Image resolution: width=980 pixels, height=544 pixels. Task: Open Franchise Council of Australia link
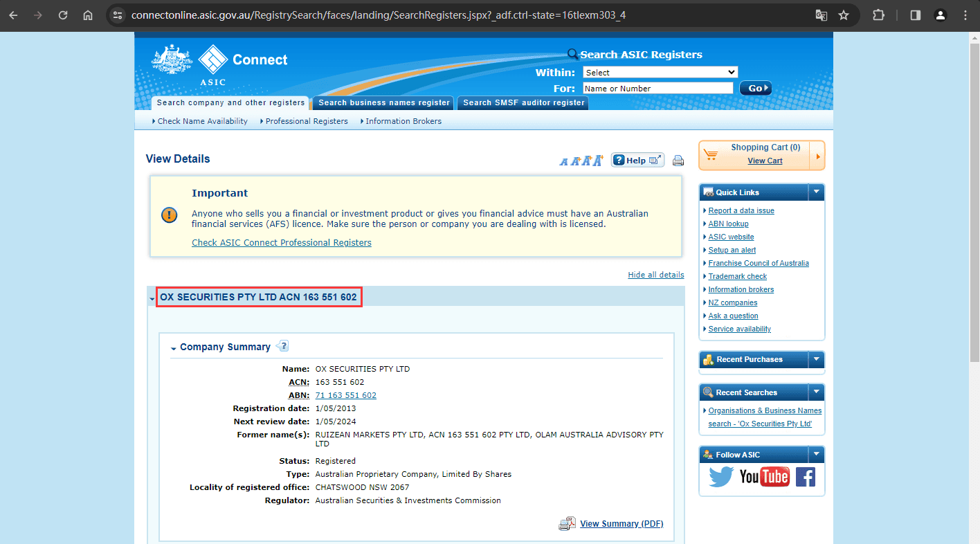(759, 263)
